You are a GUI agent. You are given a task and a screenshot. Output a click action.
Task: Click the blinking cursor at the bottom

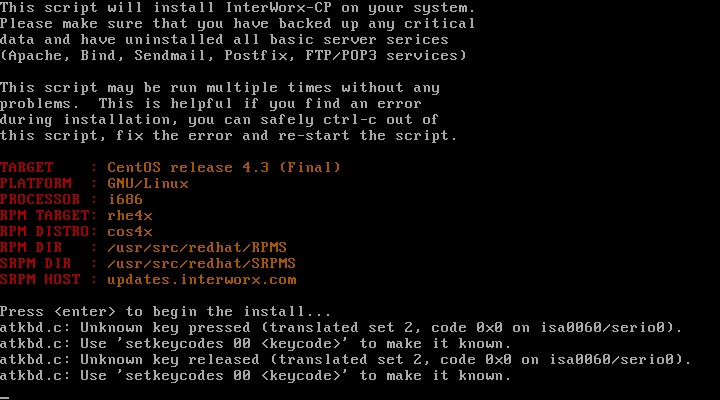(5, 397)
